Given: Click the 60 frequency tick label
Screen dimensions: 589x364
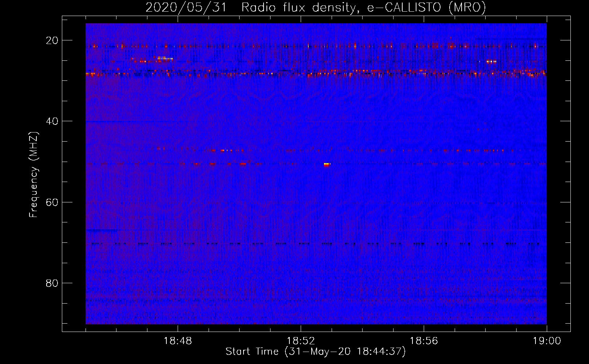Looking at the screenshot, I should coord(52,202).
